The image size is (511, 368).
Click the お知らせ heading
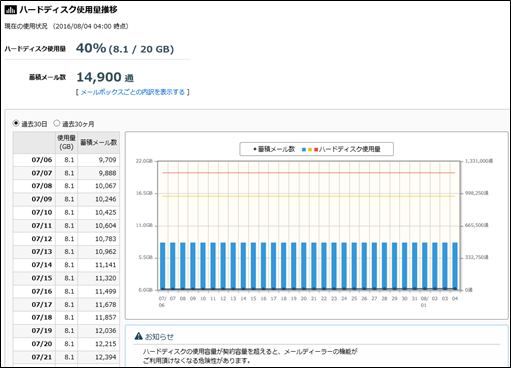coord(159,337)
